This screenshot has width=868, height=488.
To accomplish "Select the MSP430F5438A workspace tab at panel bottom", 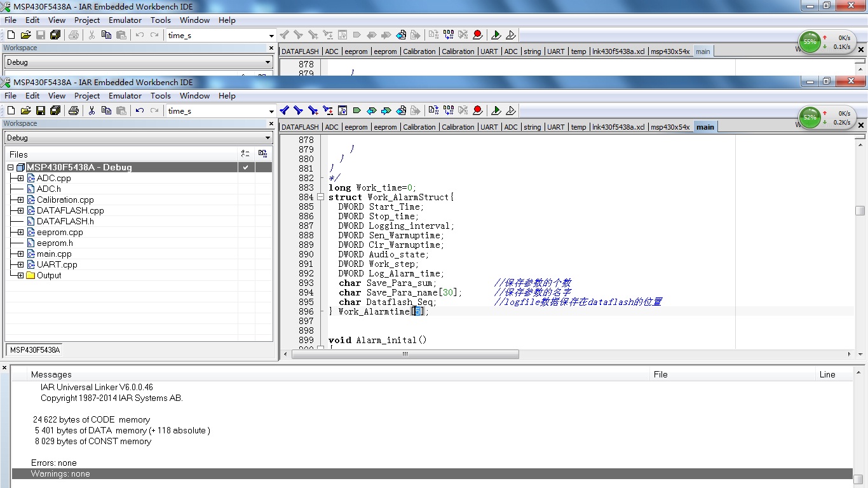I will click(x=35, y=350).
